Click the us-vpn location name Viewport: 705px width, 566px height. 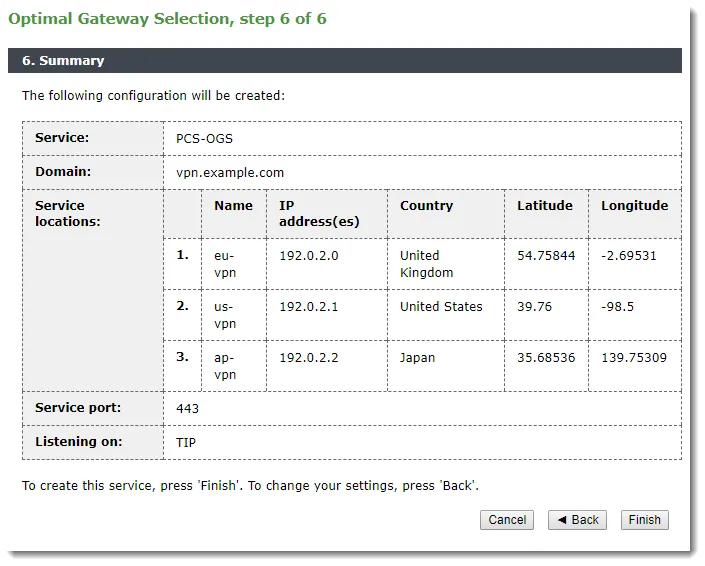[225, 315]
